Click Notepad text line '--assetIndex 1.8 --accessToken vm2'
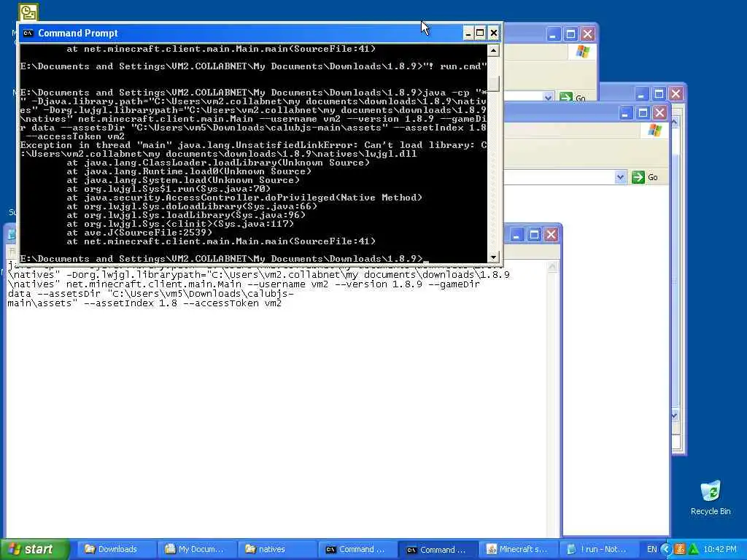747x560 pixels. pyautogui.click(x=182, y=303)
